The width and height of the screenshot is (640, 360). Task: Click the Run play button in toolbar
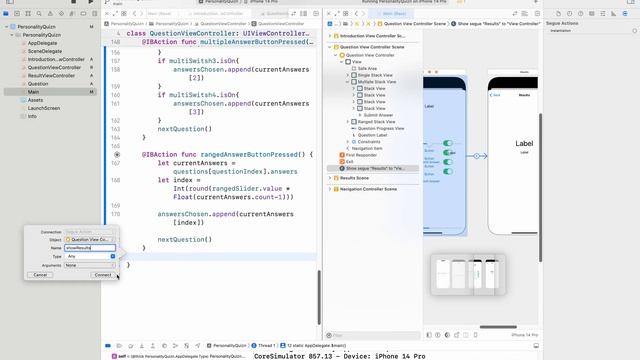click(x=91, y=2)
